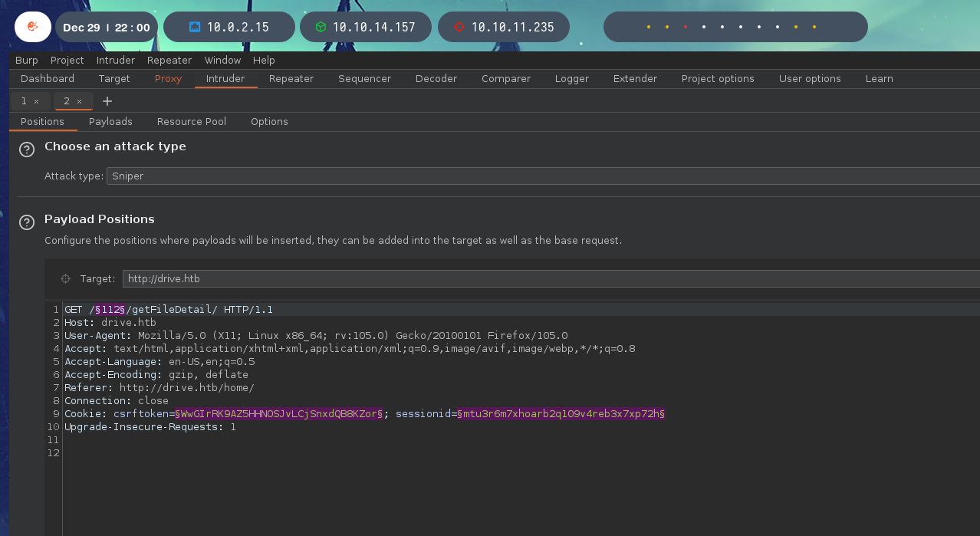Click the red target icon beside 10.10.11.235
Viewport: 980px width, 536px height.
click(x=459, y=27)
